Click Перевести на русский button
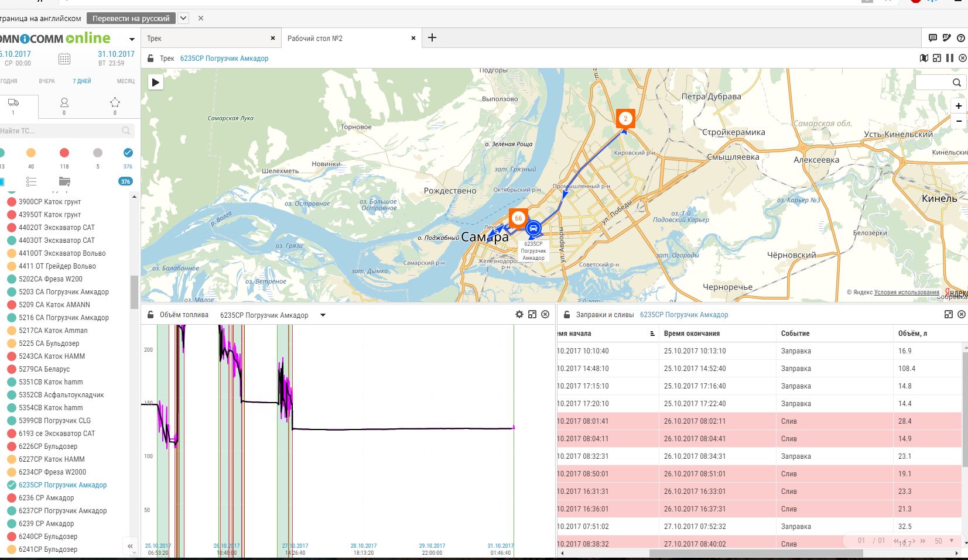This screenshot has width=968, height=560. [131, 18]
